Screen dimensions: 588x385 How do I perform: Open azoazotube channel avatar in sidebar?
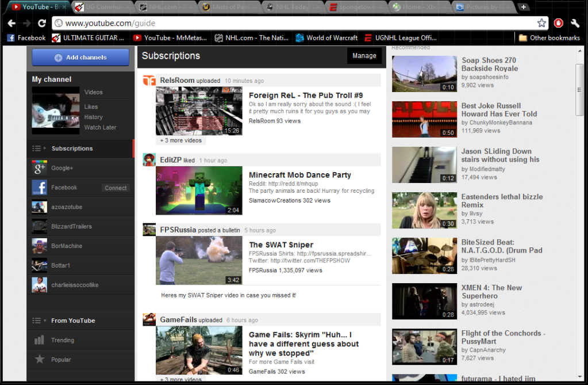click(39, 207)
